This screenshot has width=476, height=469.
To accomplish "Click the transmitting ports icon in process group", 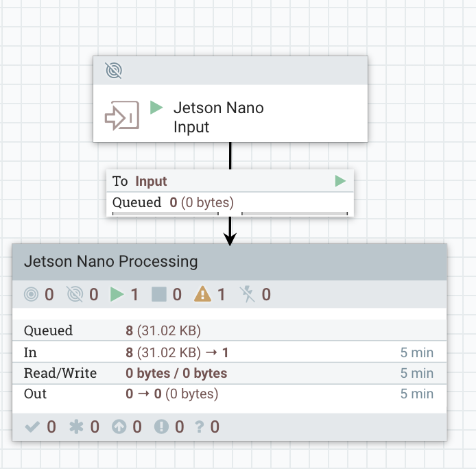I will (32, 294).
